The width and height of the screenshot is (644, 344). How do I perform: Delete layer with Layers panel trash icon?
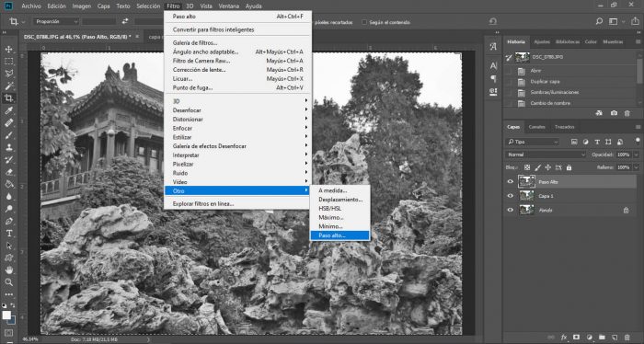(x=627, y=337)
